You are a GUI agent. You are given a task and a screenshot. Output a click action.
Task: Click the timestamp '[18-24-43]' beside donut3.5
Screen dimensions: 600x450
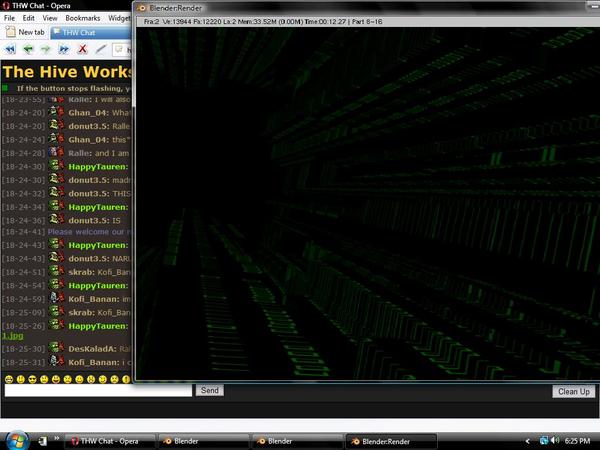(23, 259)
